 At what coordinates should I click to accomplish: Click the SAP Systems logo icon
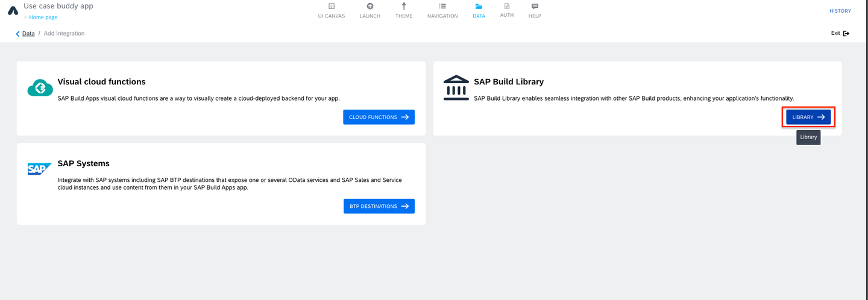click(40, 169)
